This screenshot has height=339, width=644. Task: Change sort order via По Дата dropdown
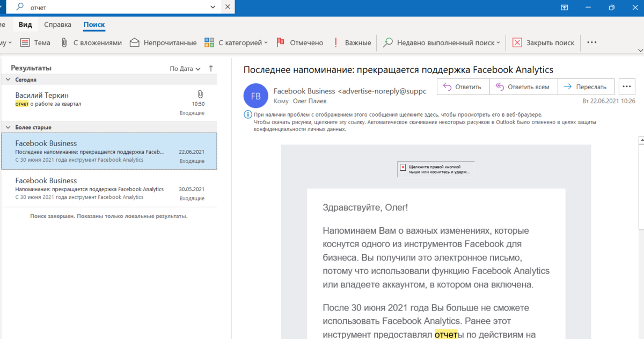click(185, 69)
